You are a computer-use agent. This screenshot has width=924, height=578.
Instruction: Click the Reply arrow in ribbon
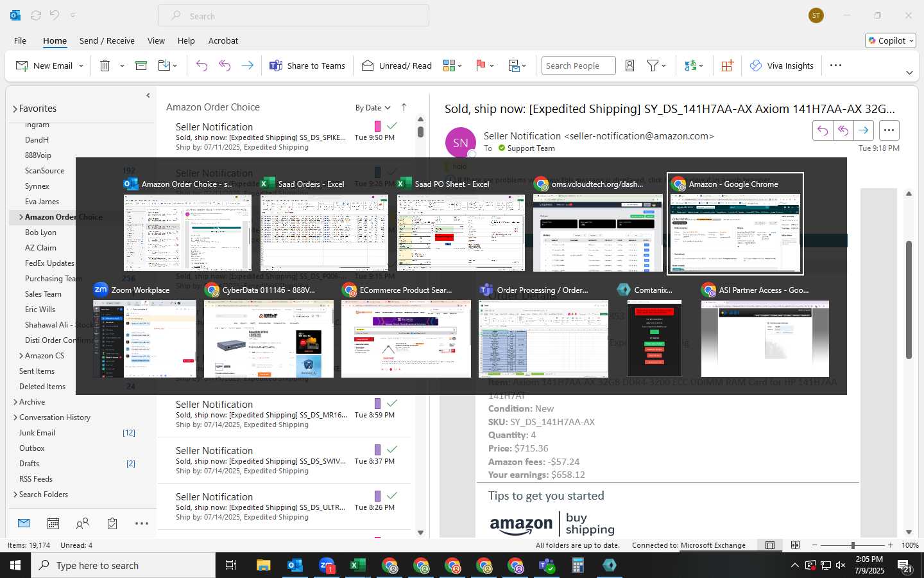[201, 66]
